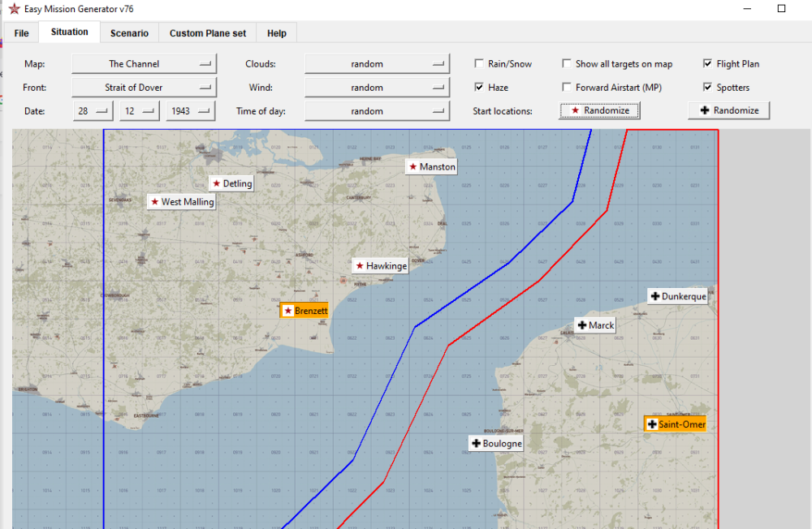Pick the Dunkerque airfield marker
Image resolution: width=812 pixels, height=529 pixels.
(x=677, y=296)
